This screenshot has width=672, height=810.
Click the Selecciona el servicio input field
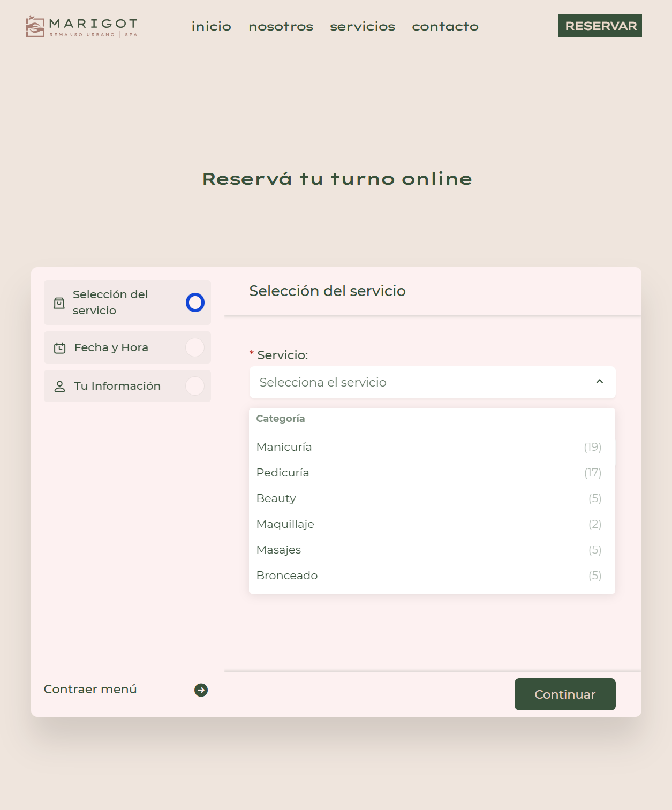click(x=418, y=382)
